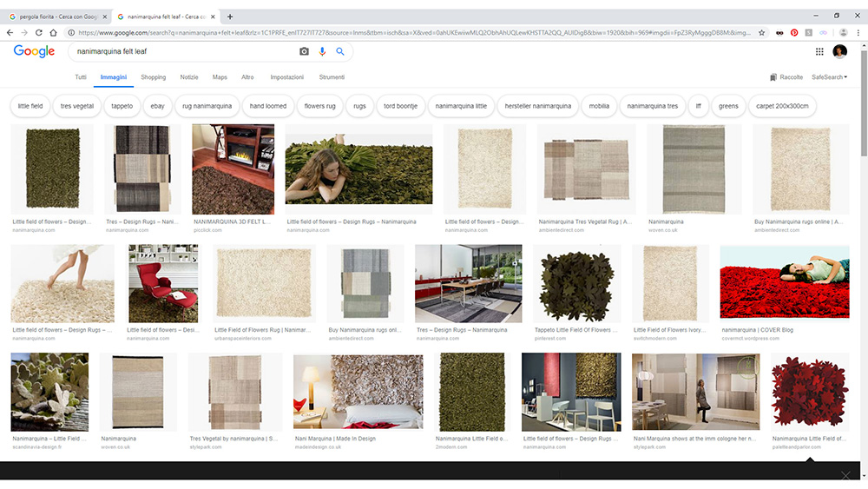This screenshot has height=489, width=868.
Task: Open the SafeSearch dropdown
Action: (x=829, y=77)
